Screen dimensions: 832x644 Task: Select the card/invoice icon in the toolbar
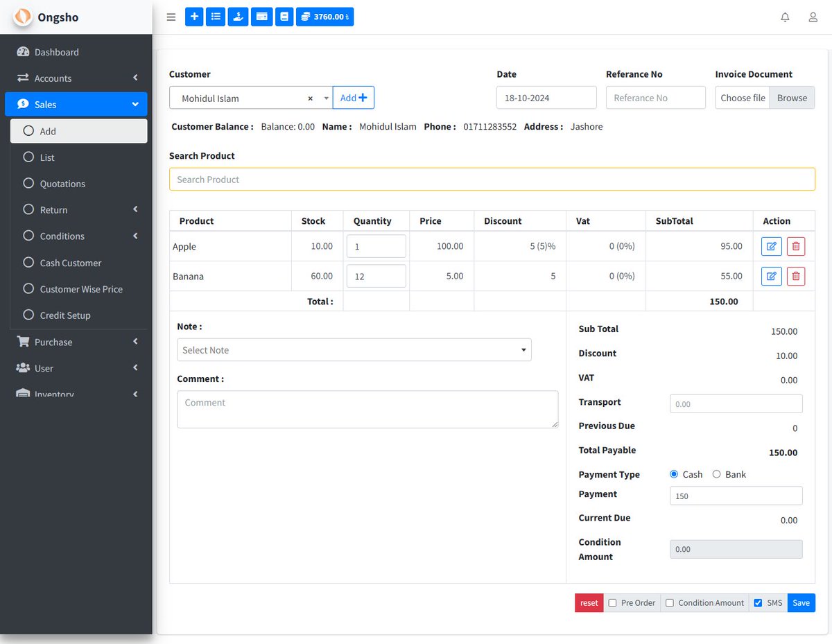(261, 17)
